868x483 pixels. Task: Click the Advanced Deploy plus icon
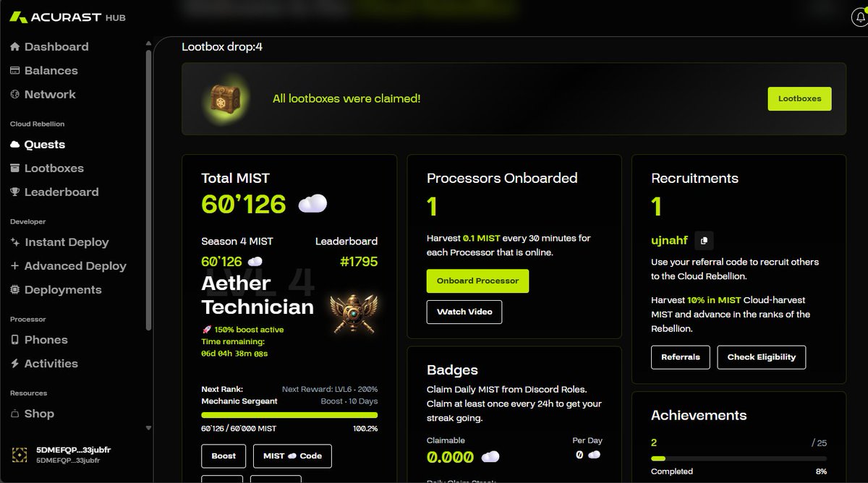click(14, 266)
